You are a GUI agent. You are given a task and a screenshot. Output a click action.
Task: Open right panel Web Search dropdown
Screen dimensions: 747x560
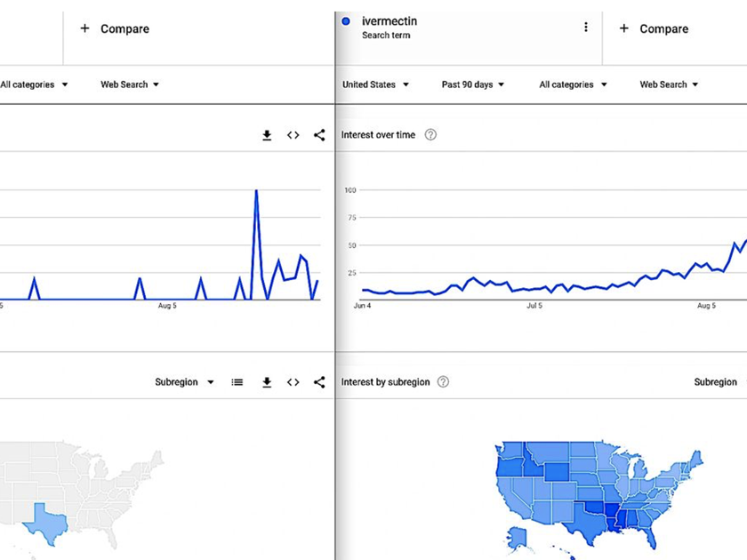(x=669, y=84)
